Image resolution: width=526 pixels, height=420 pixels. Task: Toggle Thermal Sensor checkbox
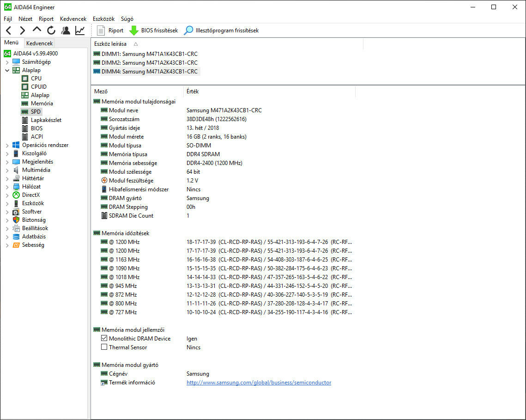104,347
